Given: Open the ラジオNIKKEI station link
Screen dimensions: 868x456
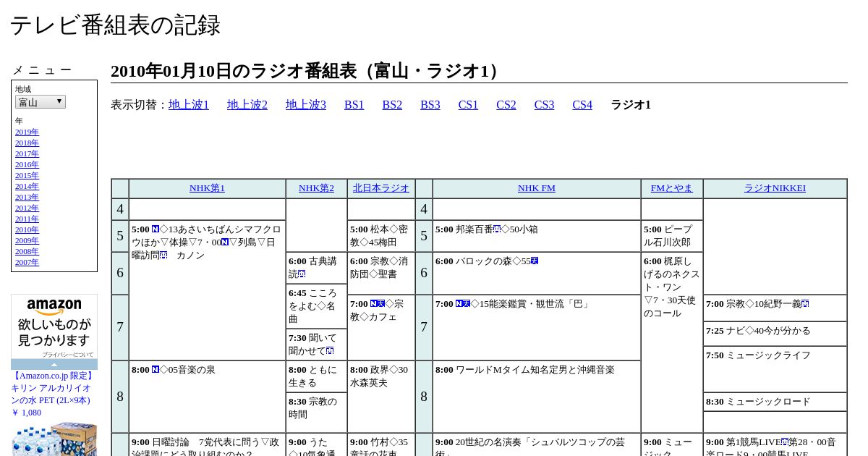Looking at the screenshot, I should click(x=775, y=188).
